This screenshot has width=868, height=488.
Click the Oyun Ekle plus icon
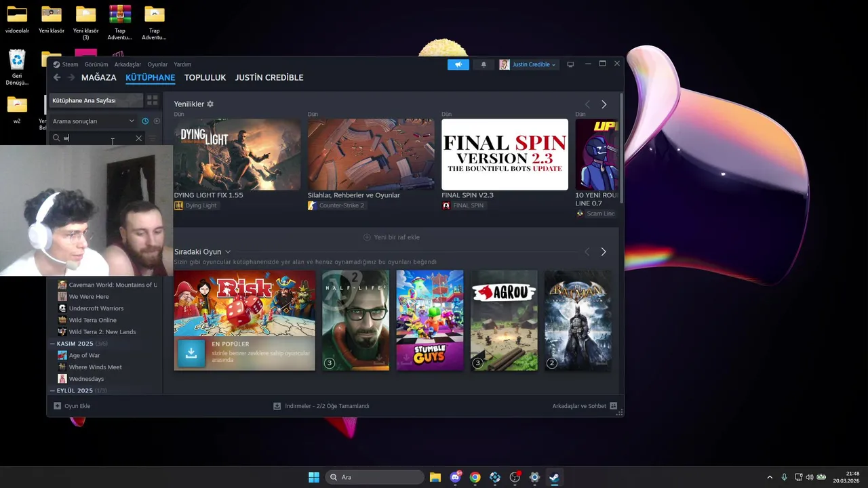click(58, 406)
